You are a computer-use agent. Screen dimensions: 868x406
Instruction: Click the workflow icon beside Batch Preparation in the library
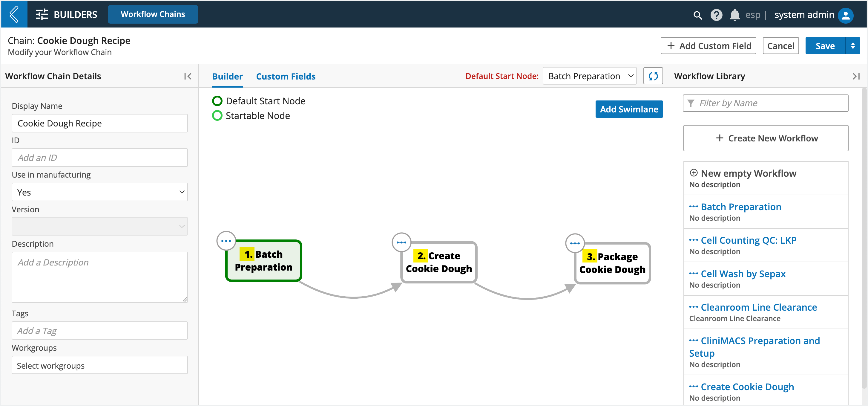click(x=694, y=206)
